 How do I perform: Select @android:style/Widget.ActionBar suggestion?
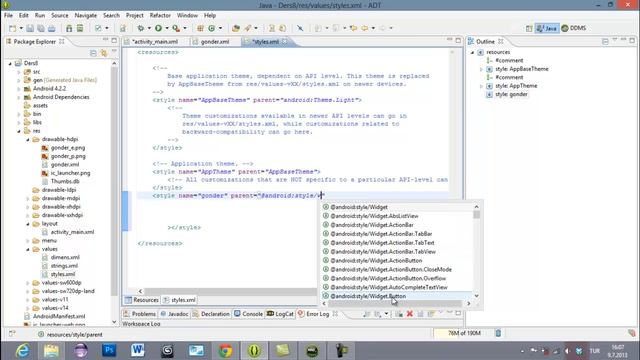[x=397, y=225]
